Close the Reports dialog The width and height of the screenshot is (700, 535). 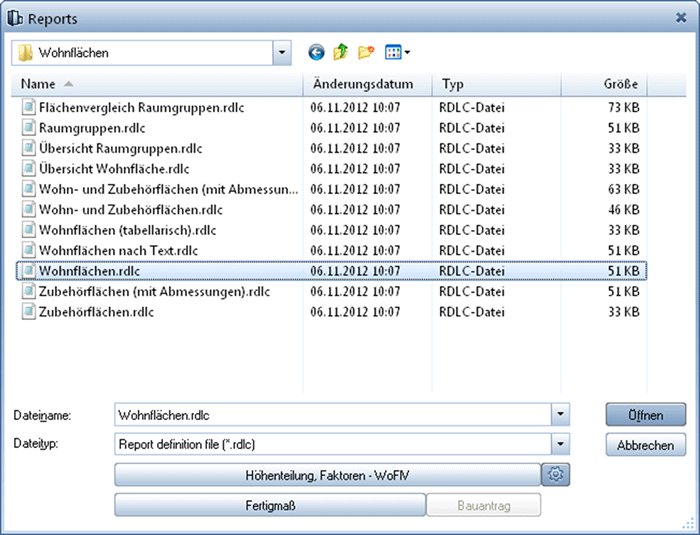coord(681,17)
